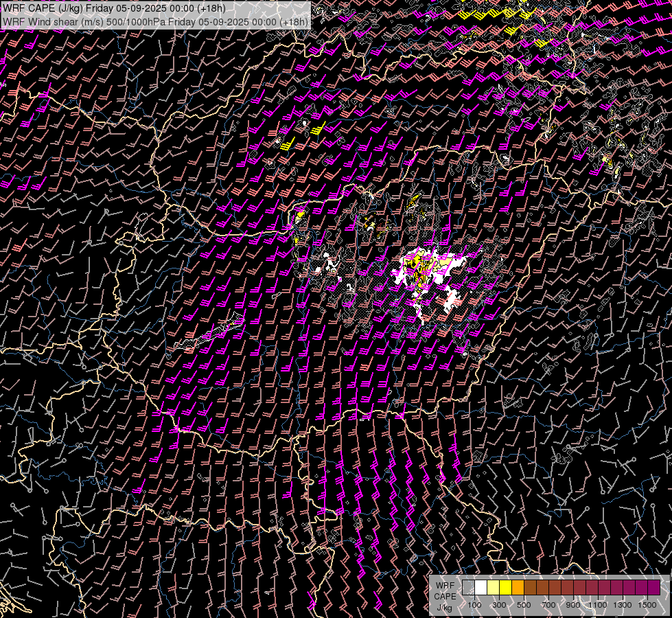Click the white CAPE legend swatch
672x618 pixels.
(x=481, y=587)
